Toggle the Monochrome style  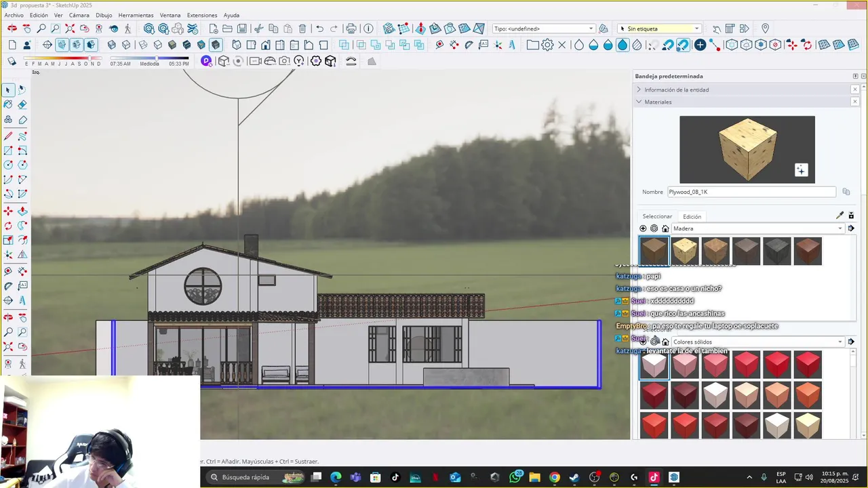click(201, 45)
